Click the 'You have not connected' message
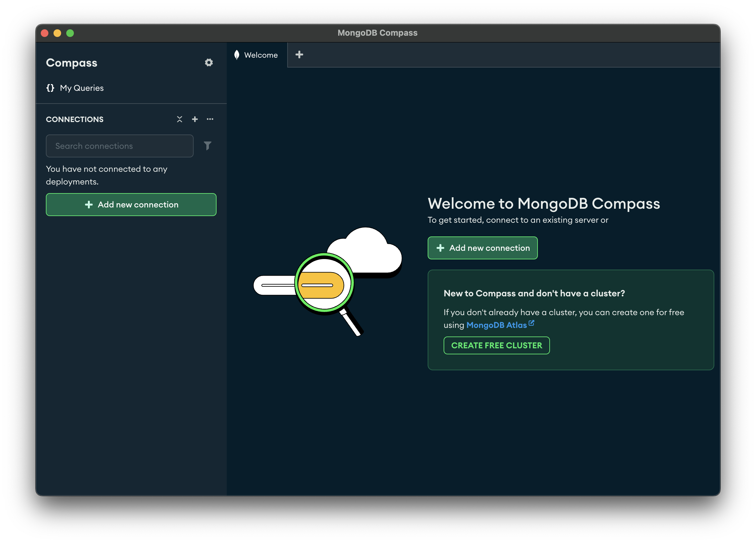Viewport: 756px width, 543px height. 107,175
